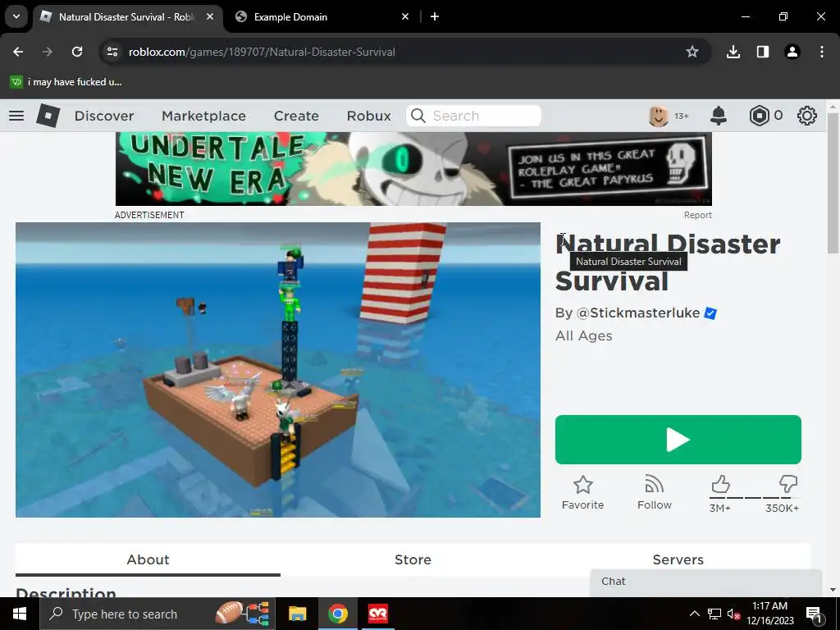Open the red app icon in taskbar
Viewport: 840px width, 630px height.
[377, 614]
